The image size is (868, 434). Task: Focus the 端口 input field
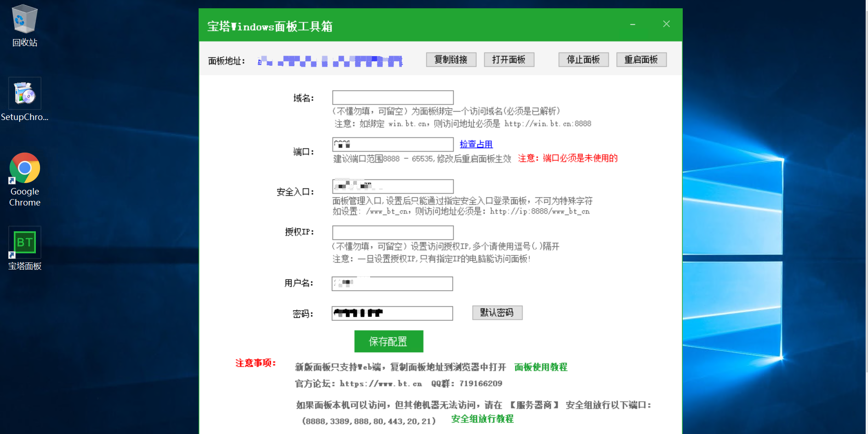tap(393, 144)
